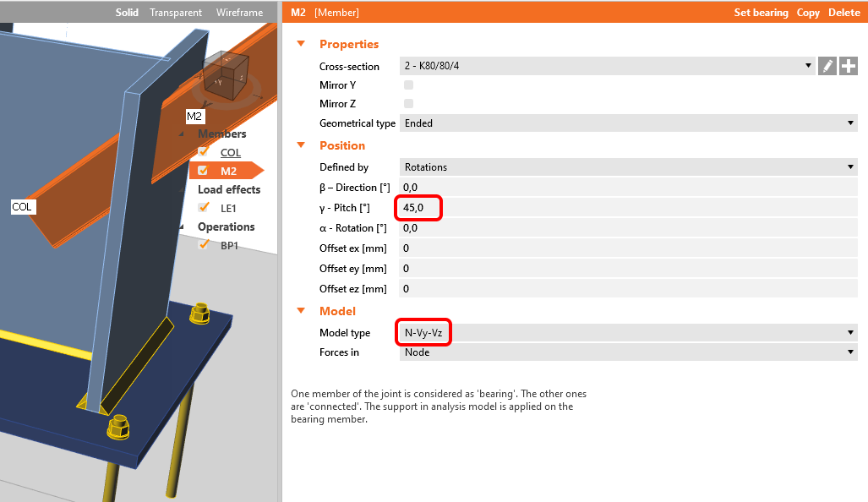The width and height of the screenshot is (868, 502).
Task: Click Set bearing button
Action: 761,12
